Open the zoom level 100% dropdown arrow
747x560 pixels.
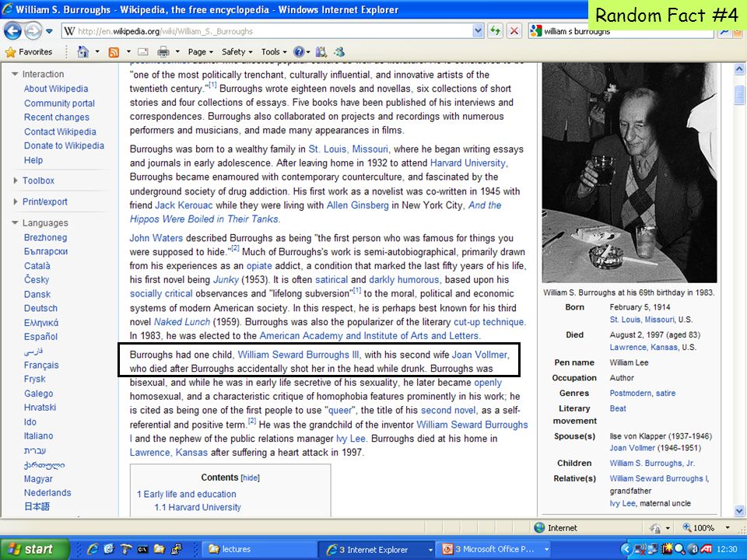(728, 528)
